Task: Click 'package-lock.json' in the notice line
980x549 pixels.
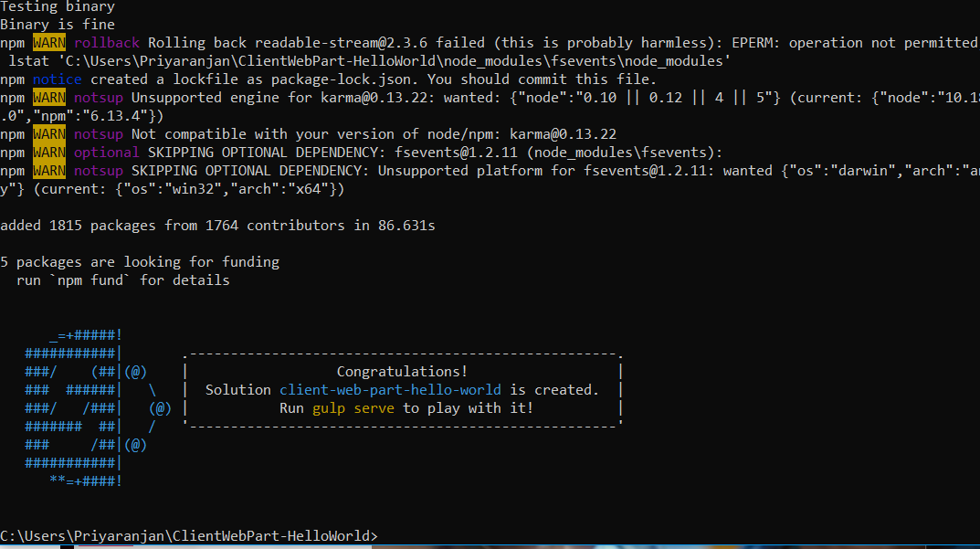Action: coord(340,79)
